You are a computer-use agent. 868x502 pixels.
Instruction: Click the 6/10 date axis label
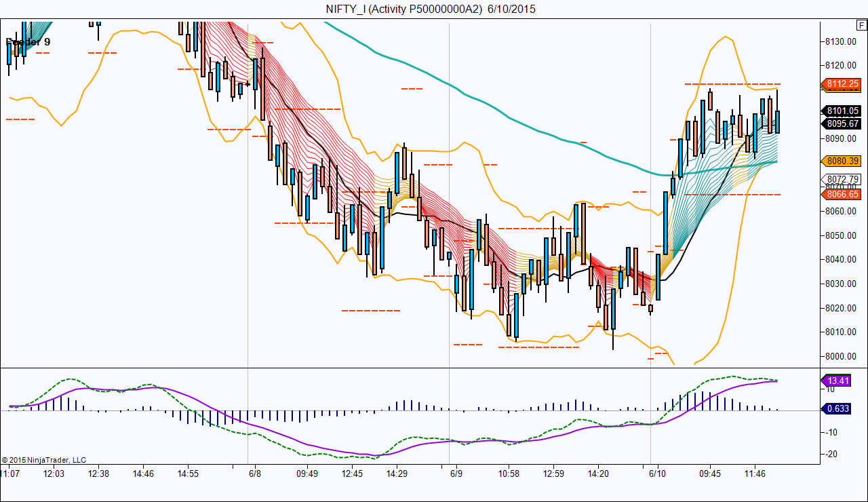658,474
